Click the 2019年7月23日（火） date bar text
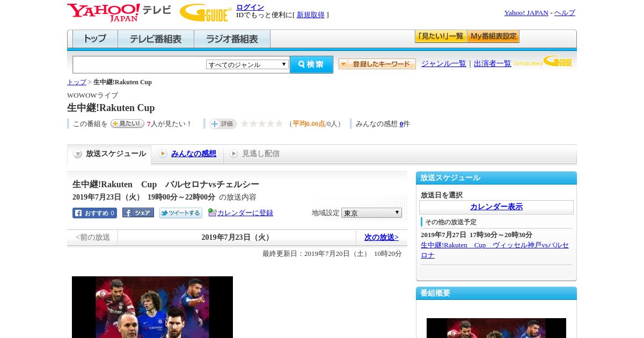Screen dimensions: 644x338 pyautogui.click(x=237, y=237)
